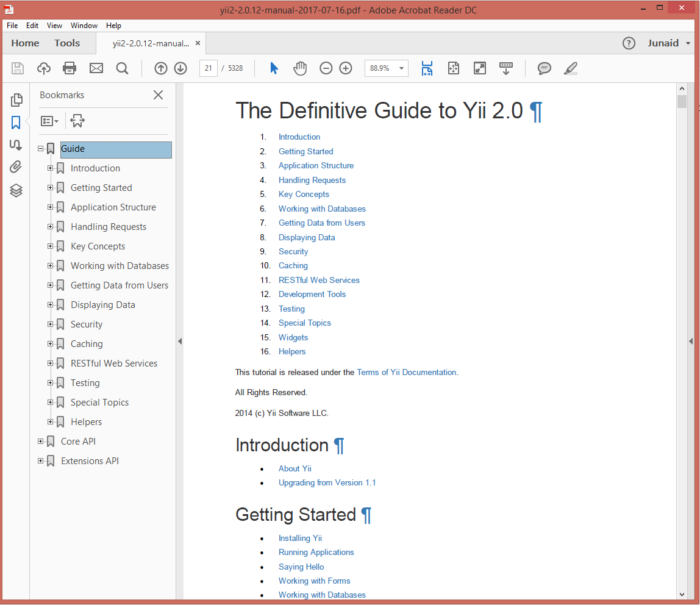Select the Application Structure bookmark
This screenshot has width=700, height=605.
pyautogui.click(x=113, y=207)
